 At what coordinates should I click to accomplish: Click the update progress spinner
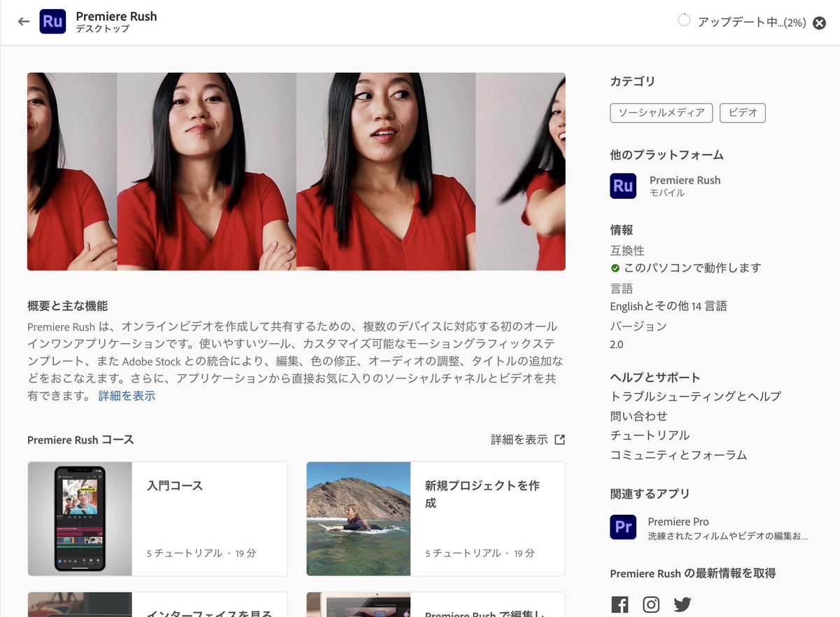[684, 20]
